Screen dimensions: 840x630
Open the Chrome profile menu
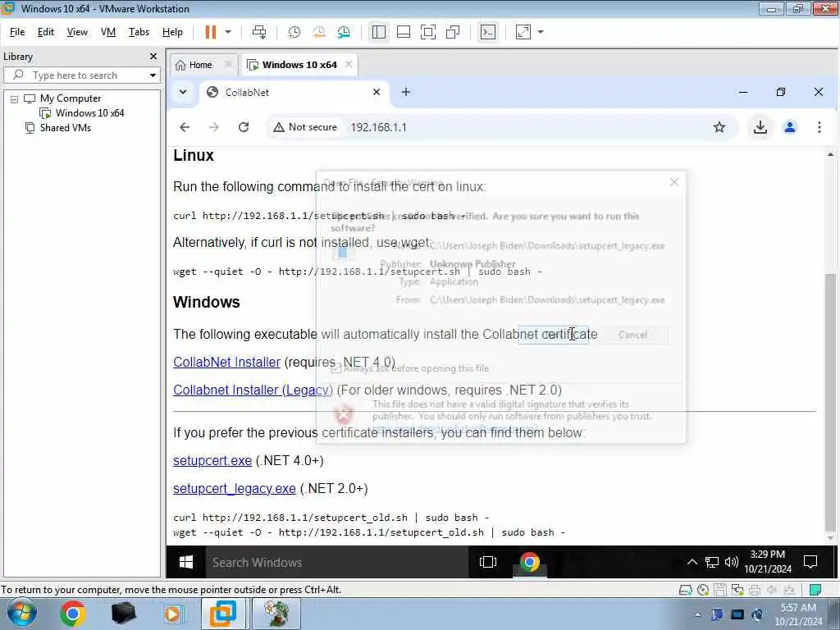790,127
